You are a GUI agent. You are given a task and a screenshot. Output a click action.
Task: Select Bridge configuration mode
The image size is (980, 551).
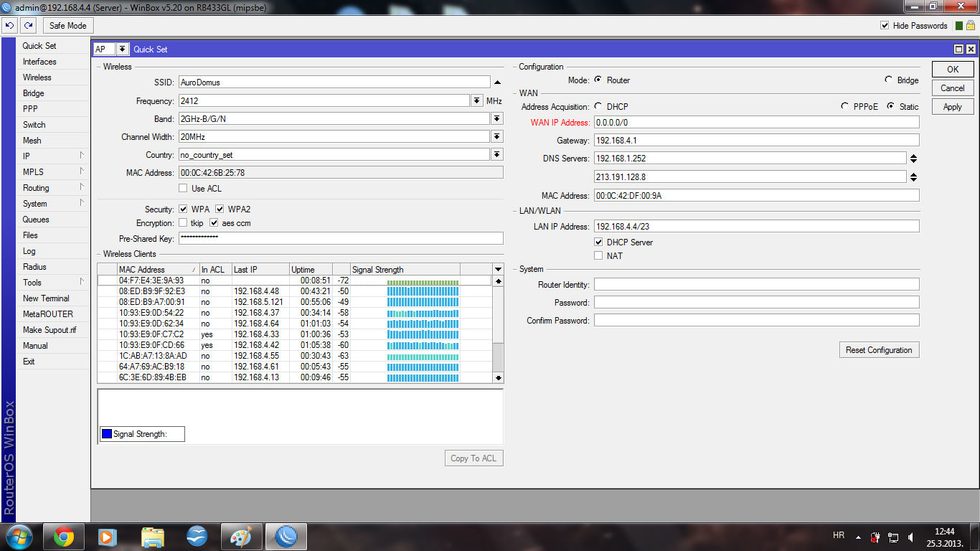(x=889, y=80)
